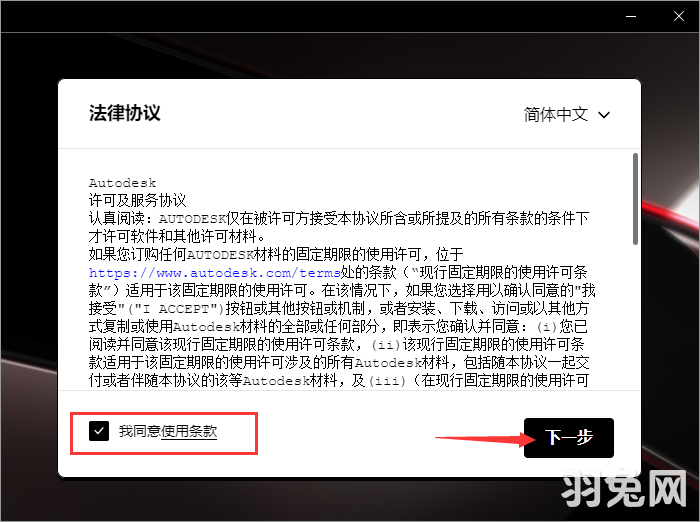Click the license agreement scrollbar thumb

point(635,199)
